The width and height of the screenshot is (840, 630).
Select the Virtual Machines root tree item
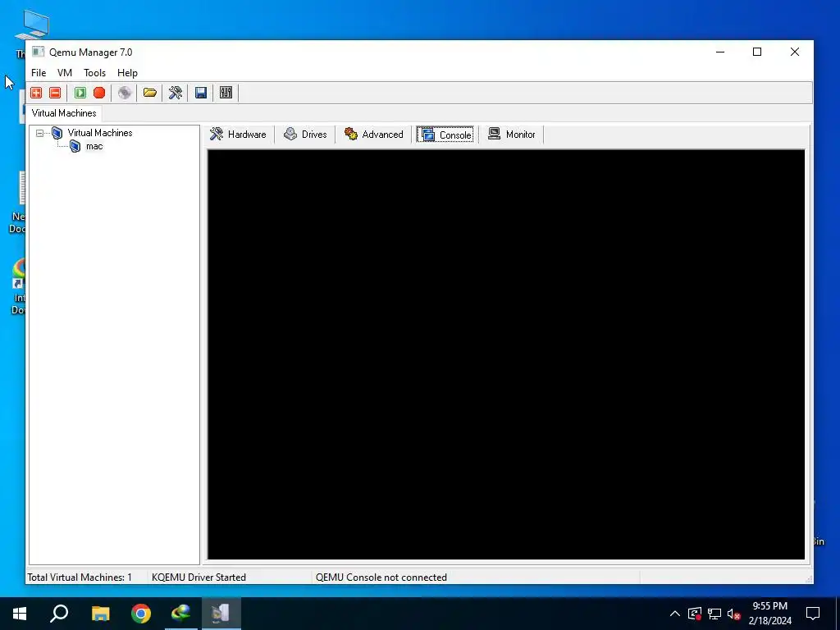pos(99,133)
